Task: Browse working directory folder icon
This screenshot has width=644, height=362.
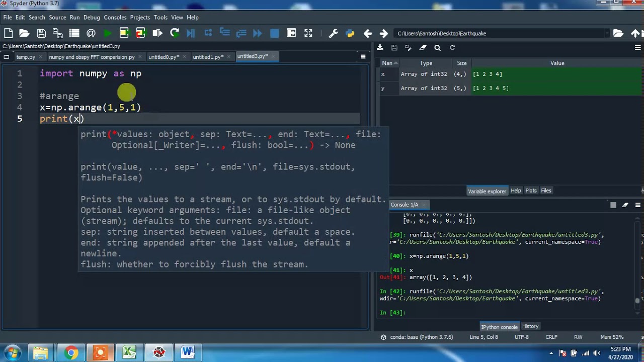Action: pos(618,33)
